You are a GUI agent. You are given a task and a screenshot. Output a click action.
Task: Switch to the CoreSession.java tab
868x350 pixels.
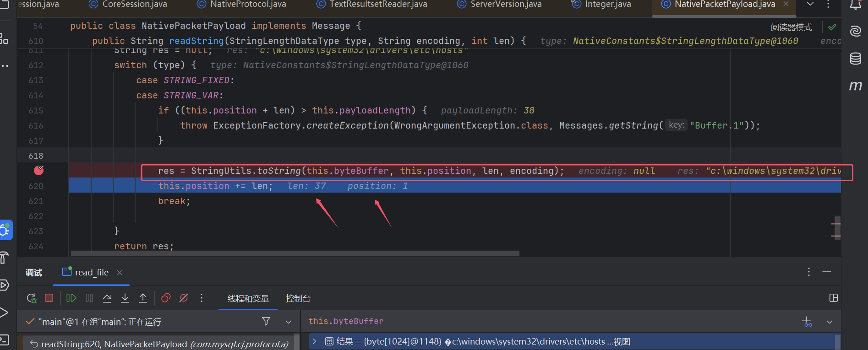128,4
